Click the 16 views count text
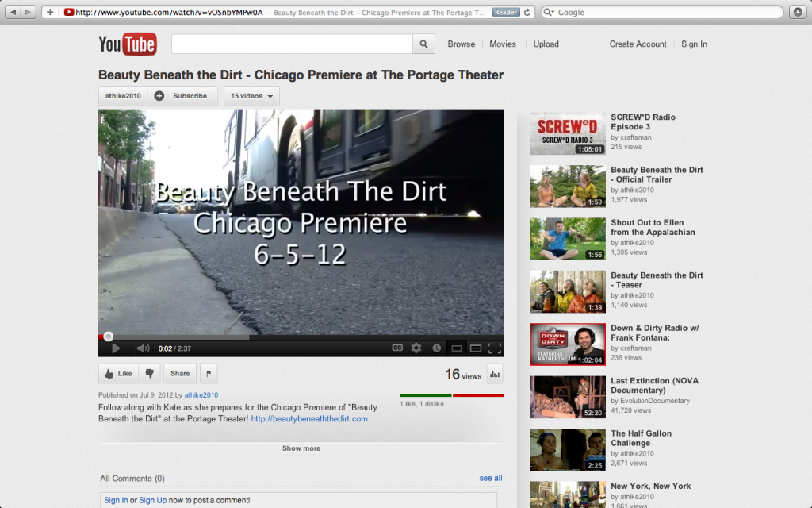The height and width of the screenshot is (508, 812). point(463,375)
